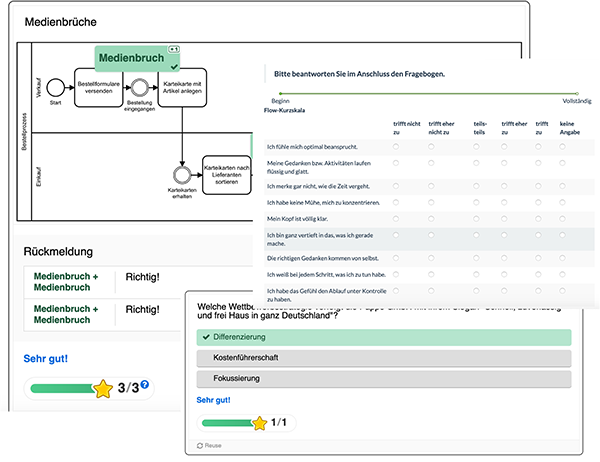The image size is (600, 462).
Task: Choose 'trifft zu' for 'Die richtigen Gedanken kommen von selbst'
Action: tap(538, 258)
